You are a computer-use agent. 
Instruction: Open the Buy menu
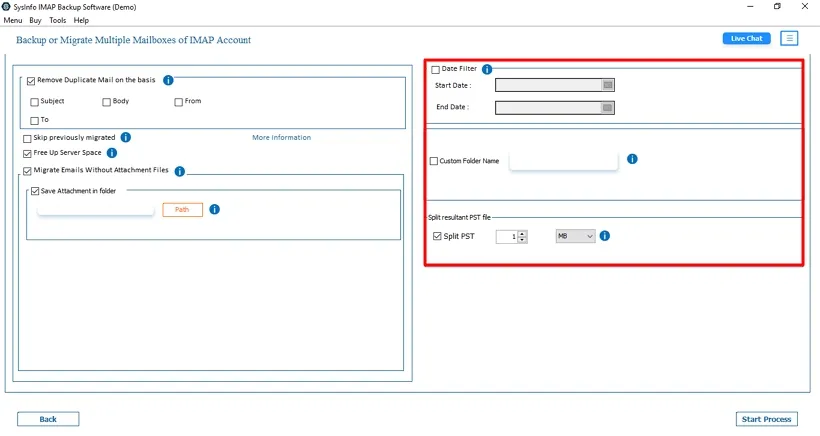pyautogui.click(x=35, y=20)
